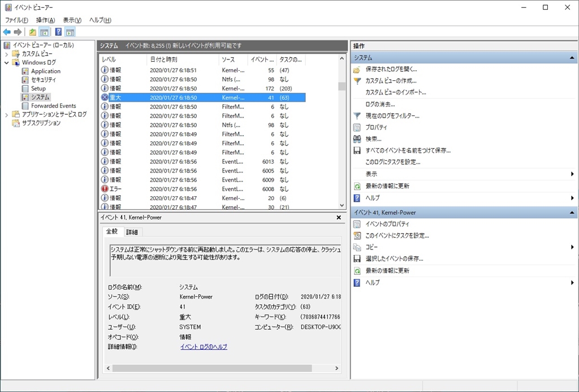The image size is (579, 392).
Task: Sort events by 日付と時刻 column header
Action: (x=163, y=59)
